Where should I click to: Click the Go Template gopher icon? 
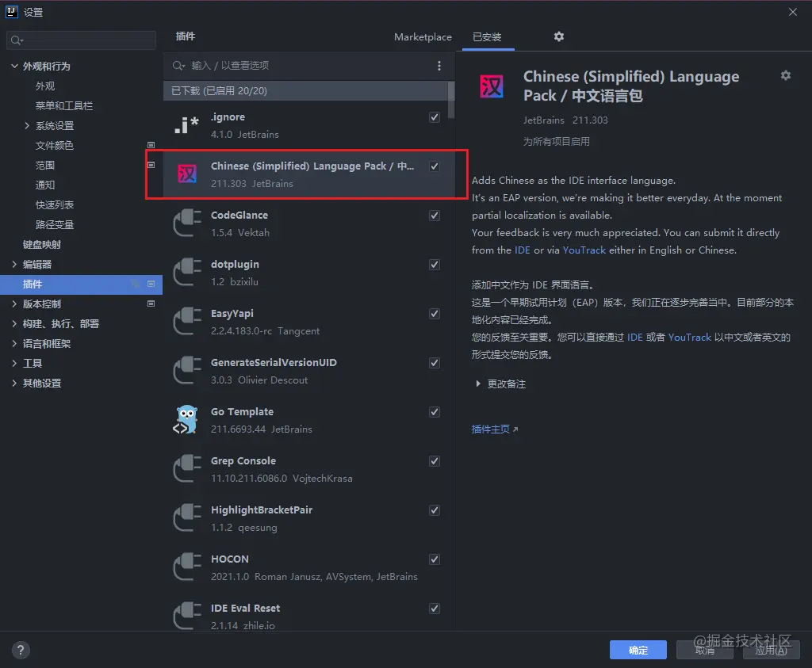click(x=186, y=420)
